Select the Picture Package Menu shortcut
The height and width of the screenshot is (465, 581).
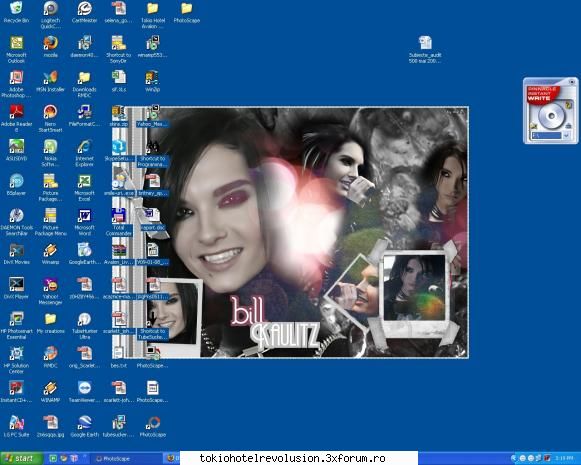pyautogui.click(x=50, y=222)
